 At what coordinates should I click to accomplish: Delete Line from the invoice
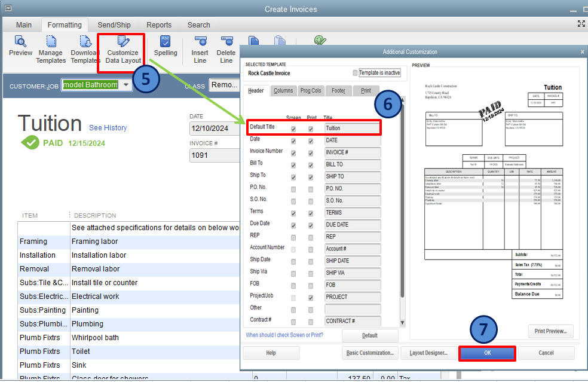(x=226, y=50)
